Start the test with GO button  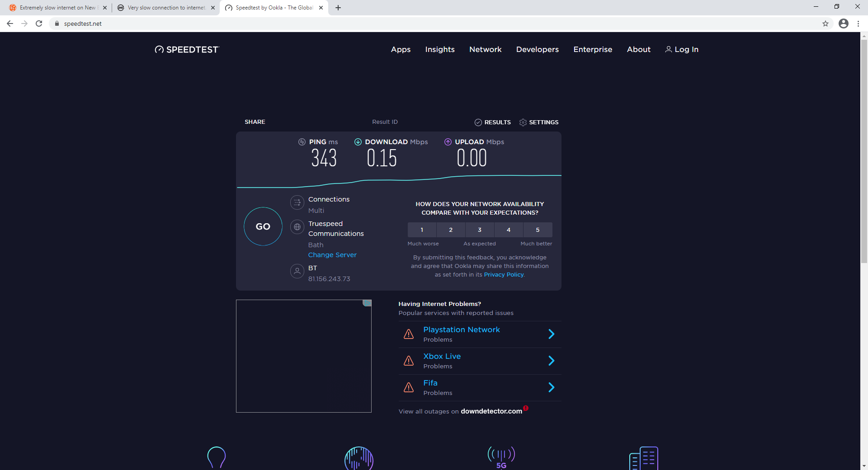263,226
